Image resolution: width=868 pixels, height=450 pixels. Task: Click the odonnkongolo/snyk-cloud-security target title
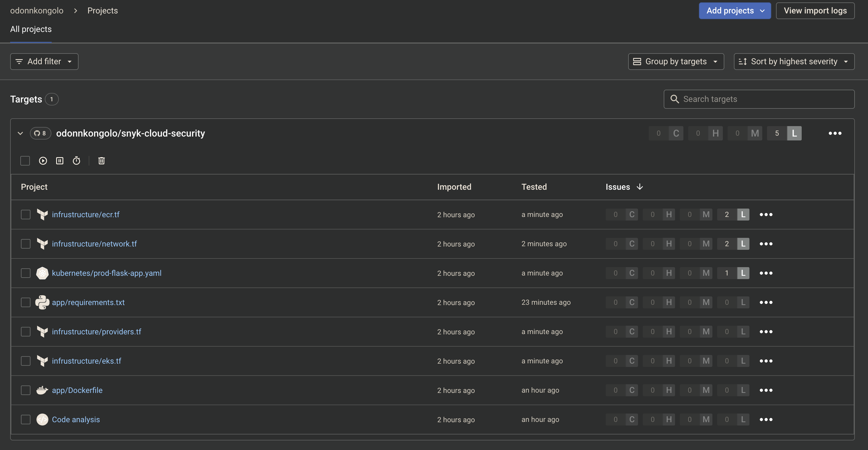click(x=131, y=133)
